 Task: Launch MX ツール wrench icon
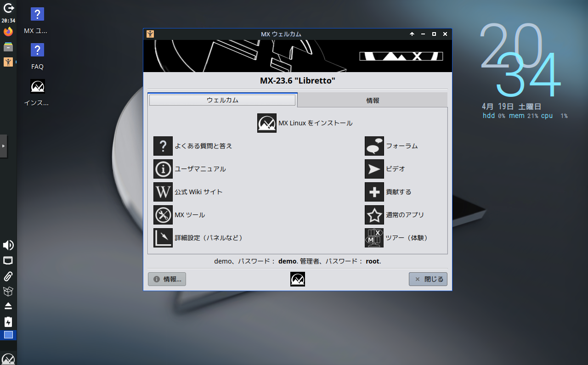163,215
